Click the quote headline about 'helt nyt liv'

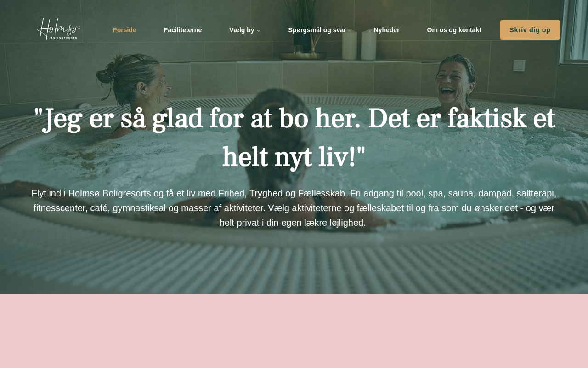294,138
